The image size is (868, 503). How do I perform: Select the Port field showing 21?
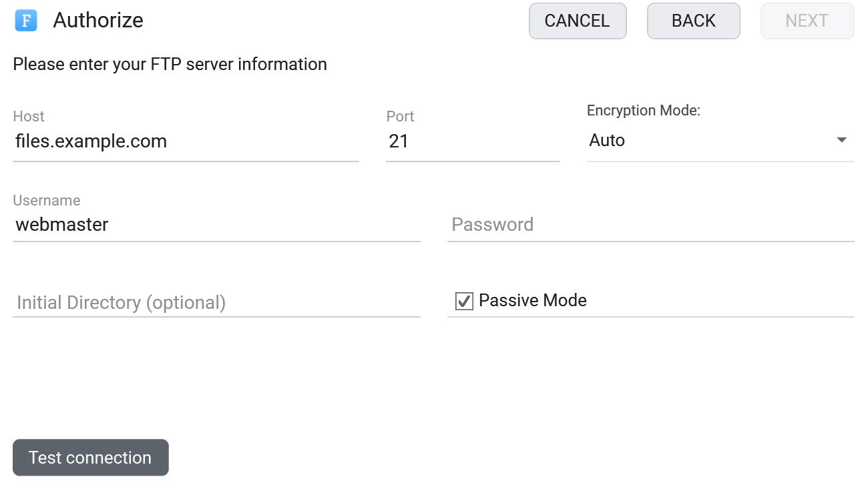click(x=473, y=141)
